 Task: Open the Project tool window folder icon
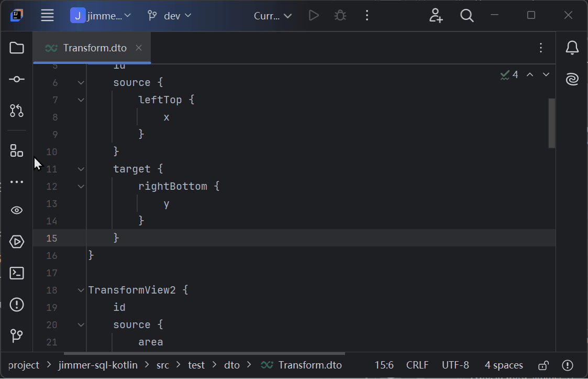[17, 48]
